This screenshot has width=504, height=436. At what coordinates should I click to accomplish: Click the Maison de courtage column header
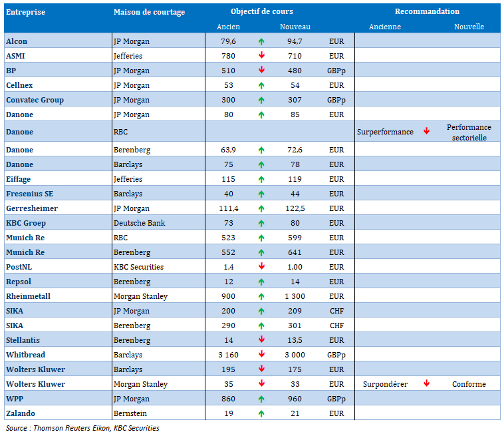(149, 12)
